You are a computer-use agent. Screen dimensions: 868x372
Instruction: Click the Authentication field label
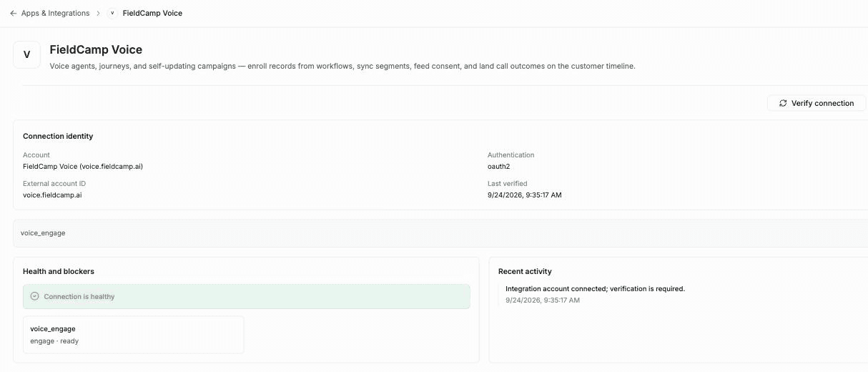pyautogui.click(x=511, y=155)
